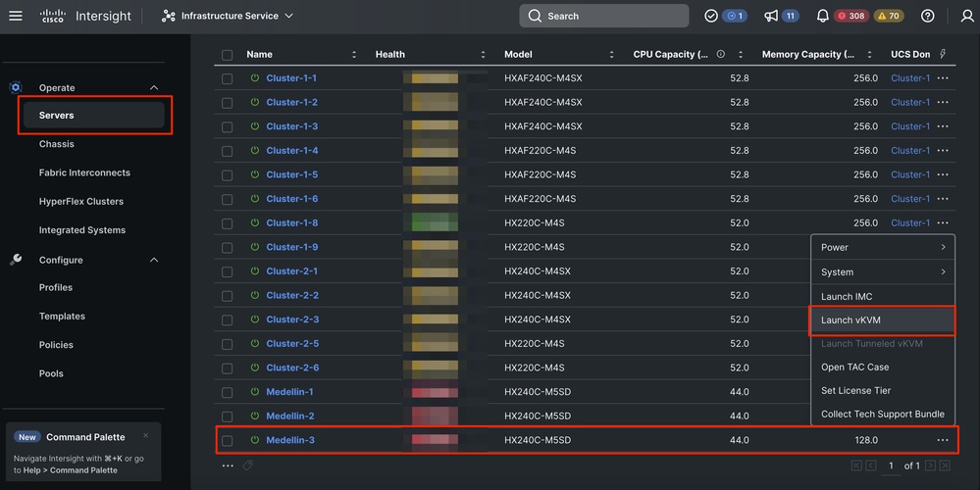Image resolution: width=980 pixels, height=490 pixels.
Task: Click the CPU Capacity info icon
Action: (x=721, y=54)
